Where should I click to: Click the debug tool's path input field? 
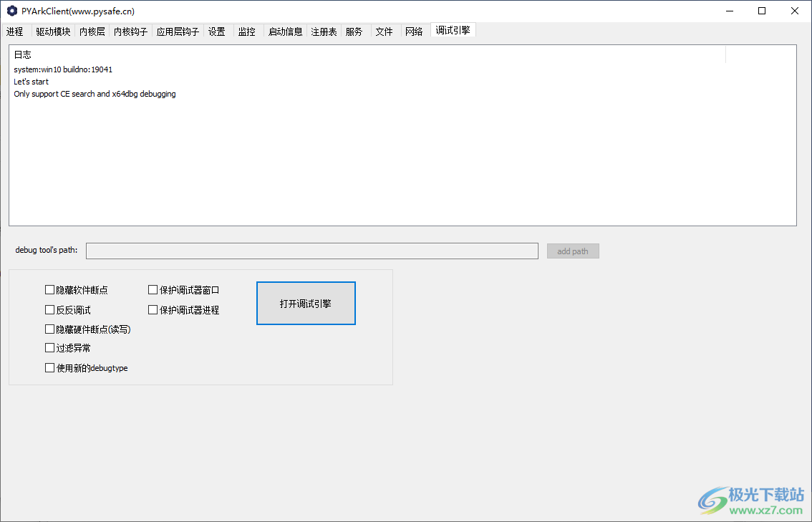pos(311,251)
